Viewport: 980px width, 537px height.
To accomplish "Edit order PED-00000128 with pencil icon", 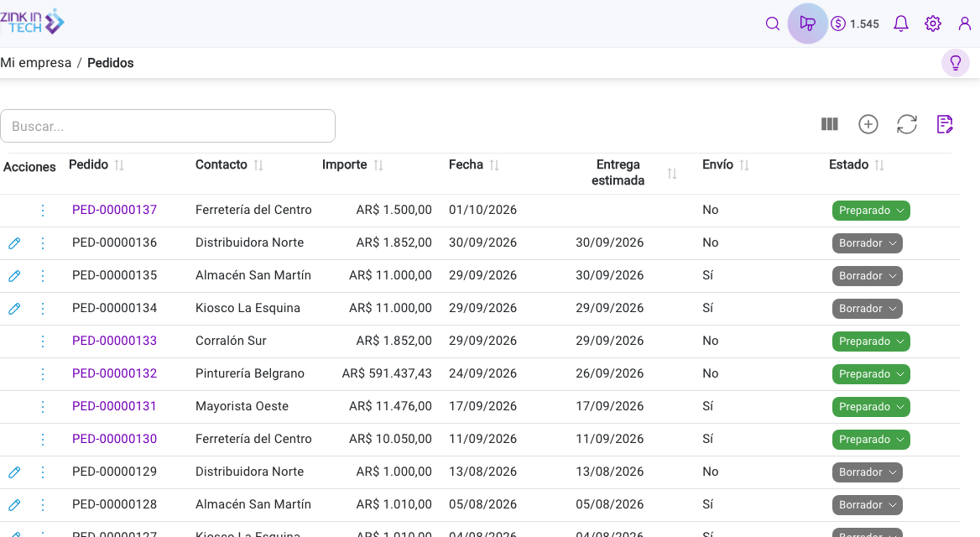I will click(14, 504).
